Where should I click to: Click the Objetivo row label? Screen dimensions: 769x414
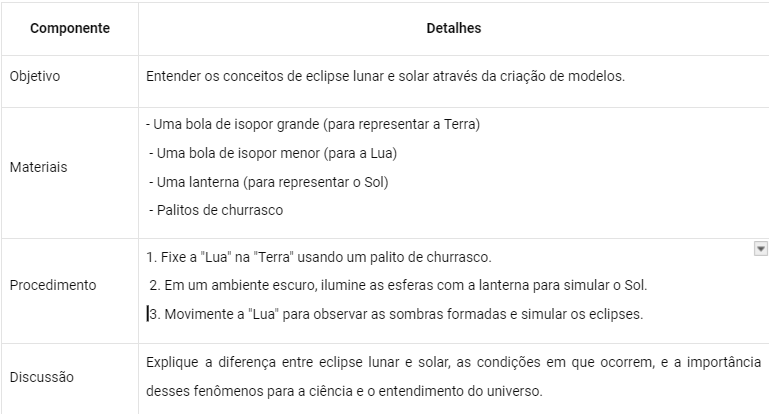tap(35, 76)
